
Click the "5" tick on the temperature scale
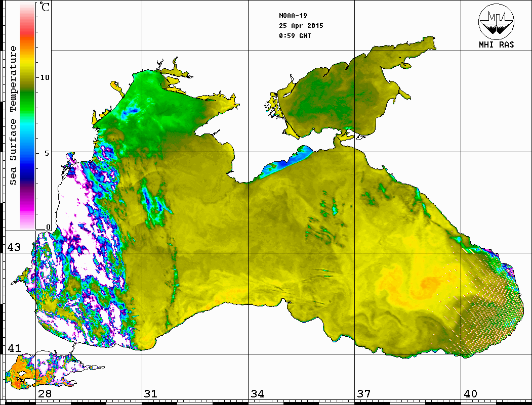[47, 153]
